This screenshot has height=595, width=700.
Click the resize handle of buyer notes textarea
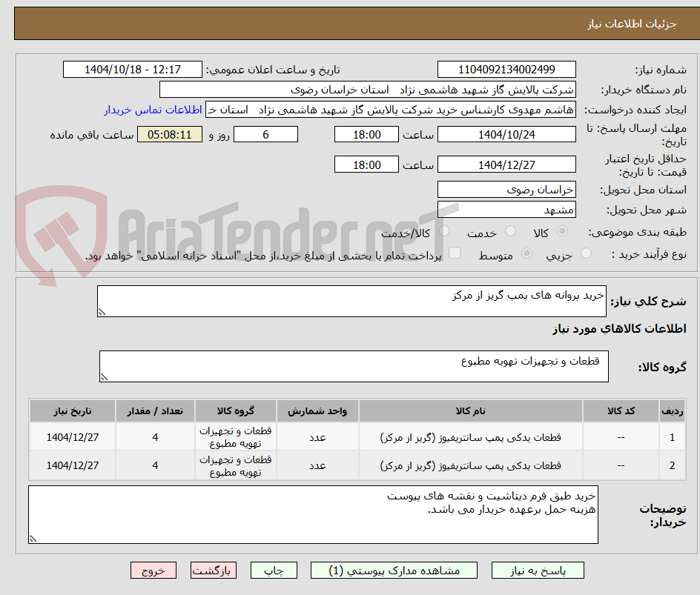(x=33, y=539)
